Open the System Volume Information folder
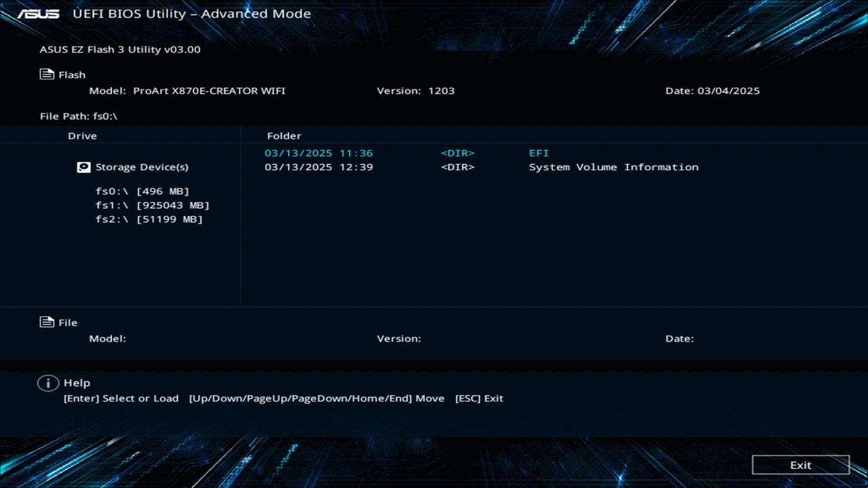Viewport: 868px width, 488px height. tap(614, 167)
